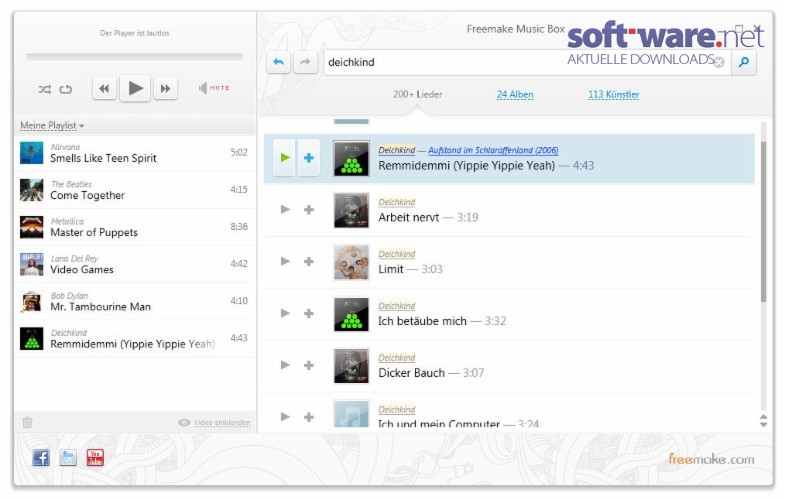Click the Lana Del Rey cover thumbnail
This screenshot has width=785, height=500.
(32, 264)
